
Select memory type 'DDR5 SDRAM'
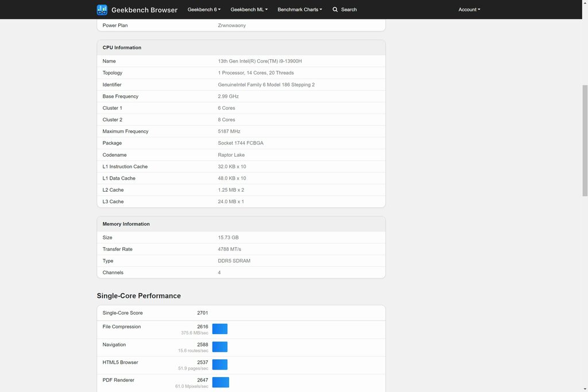(234, 261)
